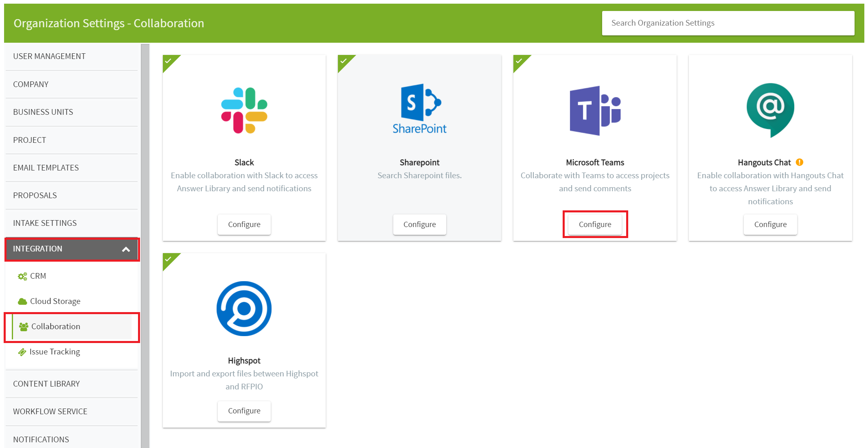Click the SharePoint logo icon
The width and height of the screenshot is (868, 448).
(419, 109)
